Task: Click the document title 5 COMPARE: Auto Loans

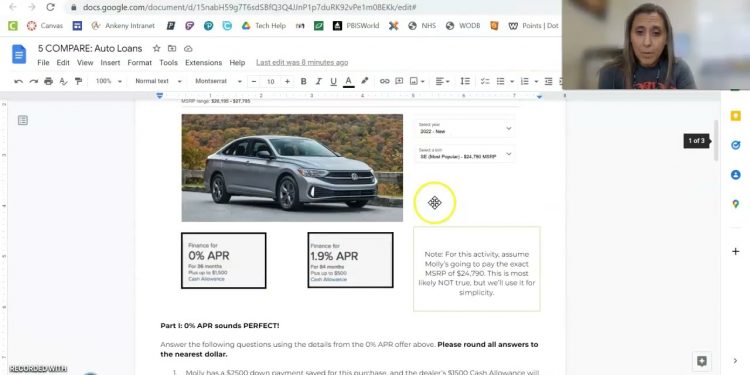Action: point(90,48)
